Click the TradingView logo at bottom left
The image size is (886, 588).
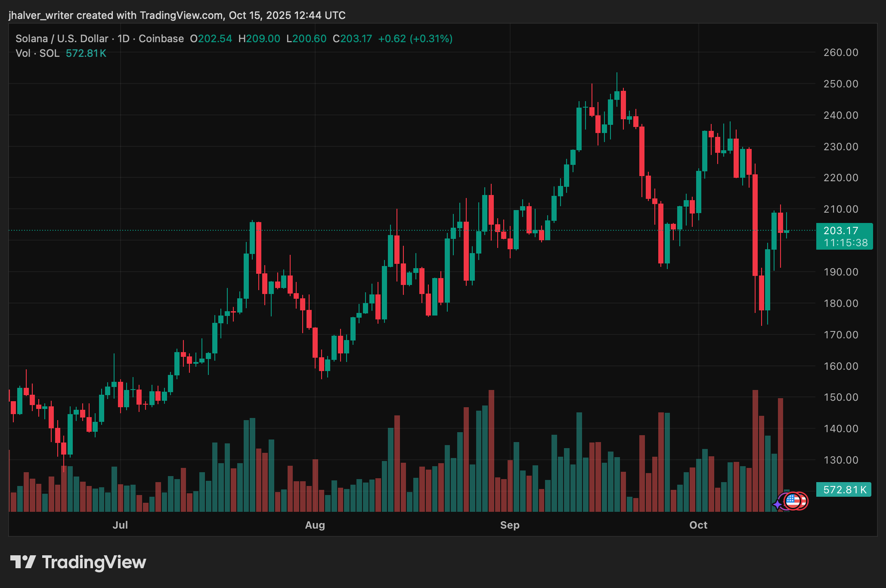78,562
